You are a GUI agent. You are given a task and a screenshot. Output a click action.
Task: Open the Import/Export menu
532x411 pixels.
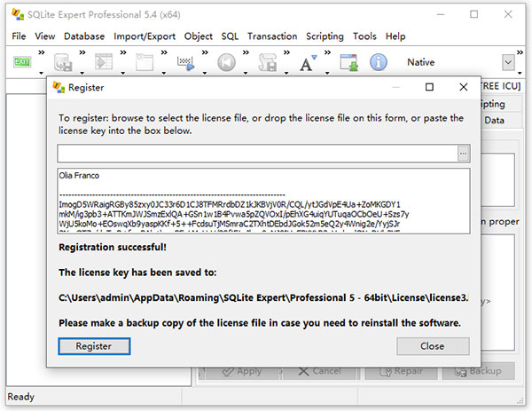[145, 36]
